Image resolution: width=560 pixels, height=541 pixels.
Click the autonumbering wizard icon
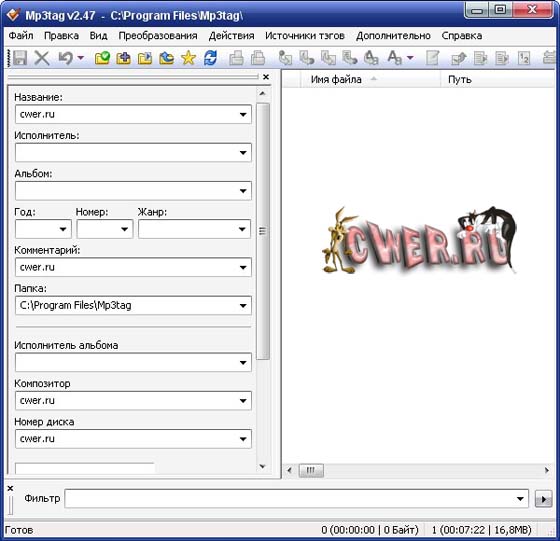coord(524,58)
